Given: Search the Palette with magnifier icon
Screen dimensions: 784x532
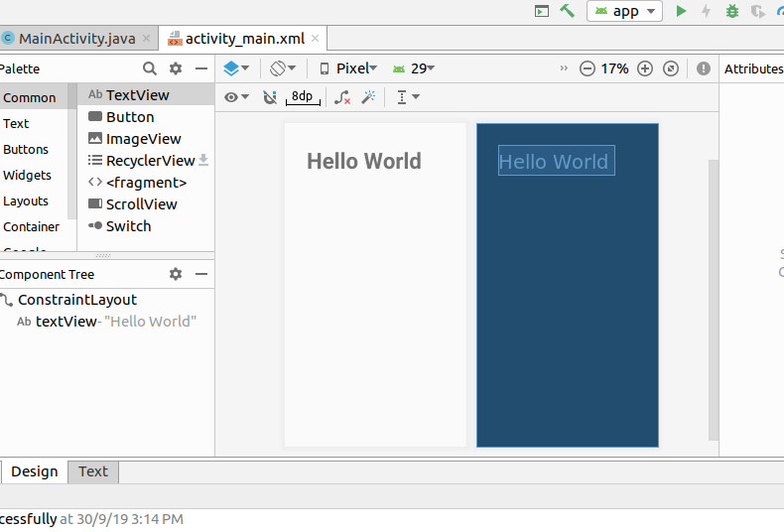Looking at the screenshot, I should coord(150,68).
